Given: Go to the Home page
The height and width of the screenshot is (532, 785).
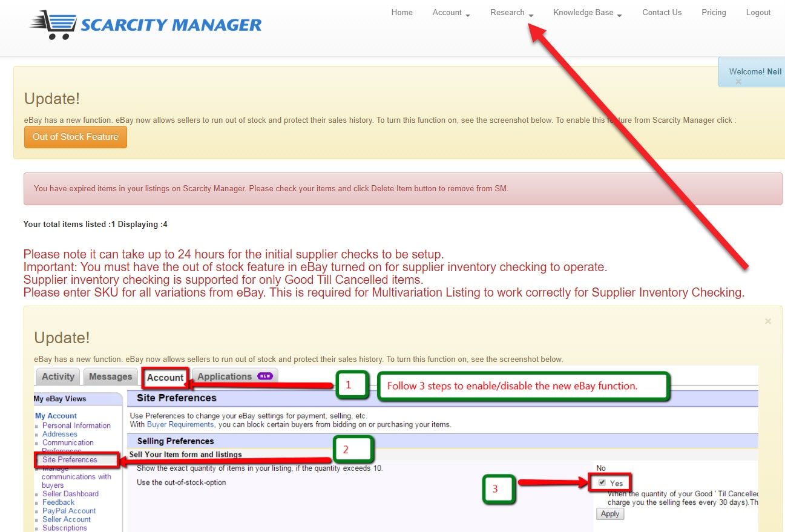Looking at the screenshot, I should (x=402, y=12).
